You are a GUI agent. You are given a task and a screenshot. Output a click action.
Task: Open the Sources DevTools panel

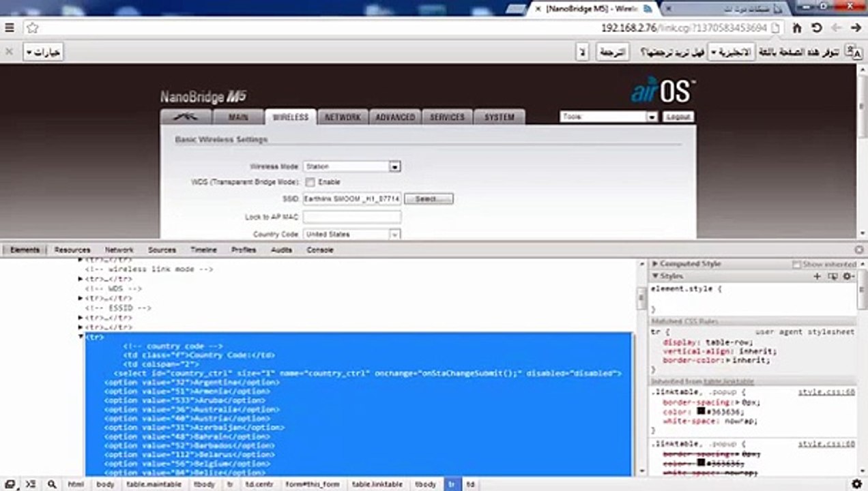(x=162, y=250)
